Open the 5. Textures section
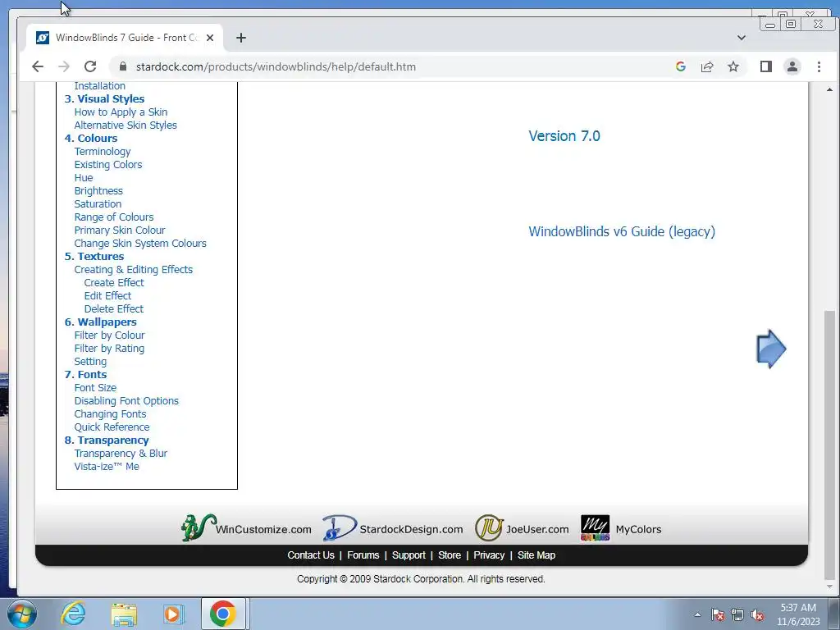Screen dimensions: 840x630 coord(94,256)
